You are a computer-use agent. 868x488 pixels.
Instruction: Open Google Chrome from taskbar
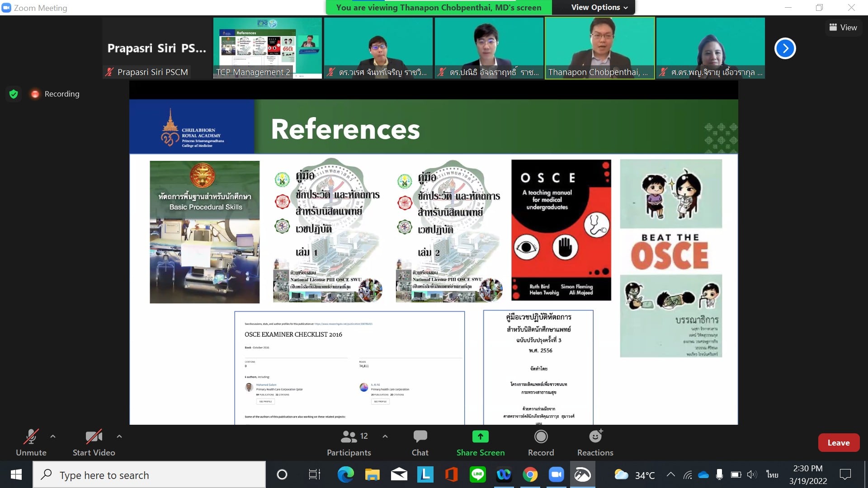click(530, 474)
